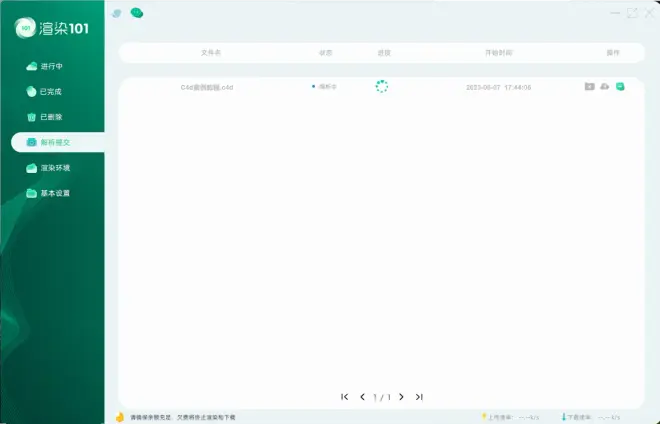Click the pointing hand notice icon in status bar
Image resolution: width=660 pixels, height=424 pixels.
tap(120, 417)
